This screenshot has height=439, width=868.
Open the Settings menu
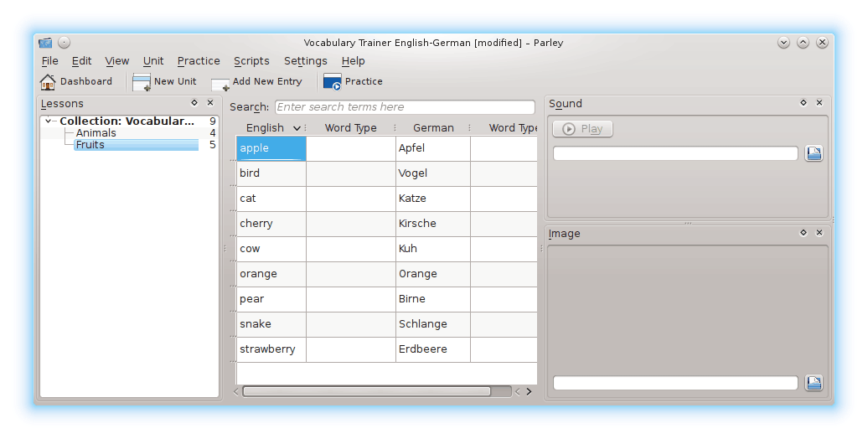306,61
